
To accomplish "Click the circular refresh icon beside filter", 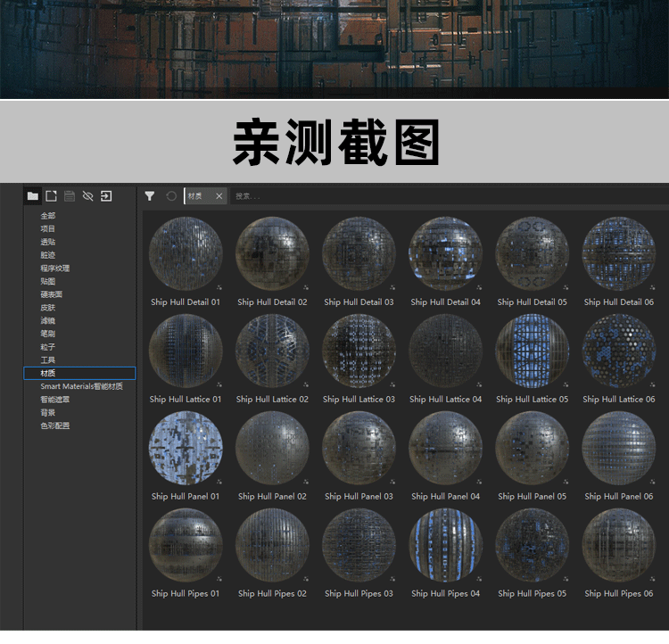I will (x=171, y=196).
